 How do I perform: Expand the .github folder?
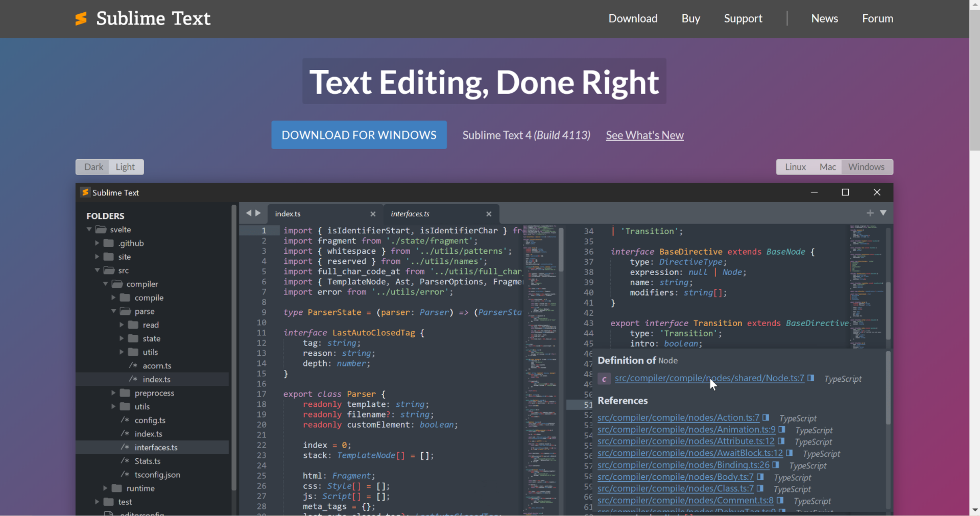[x=97, y=243]
